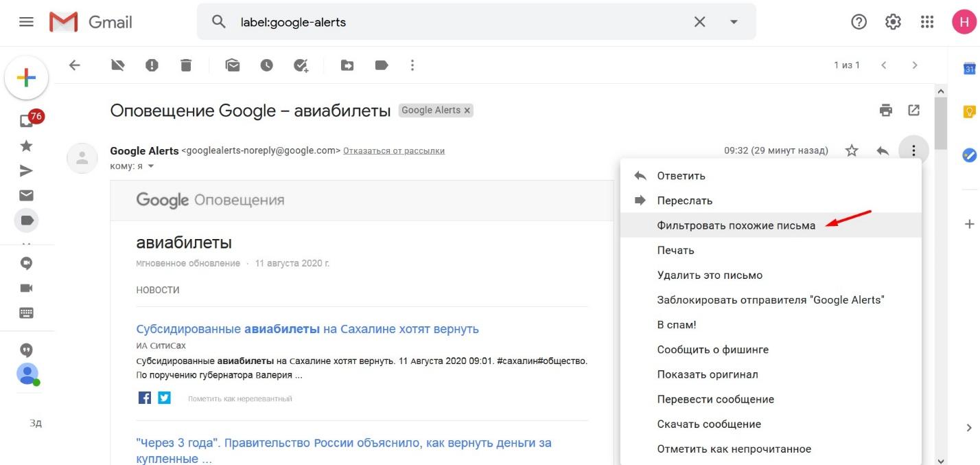
Task: Click the "Отказаться от рассылки" link
Action: (394, 150)
